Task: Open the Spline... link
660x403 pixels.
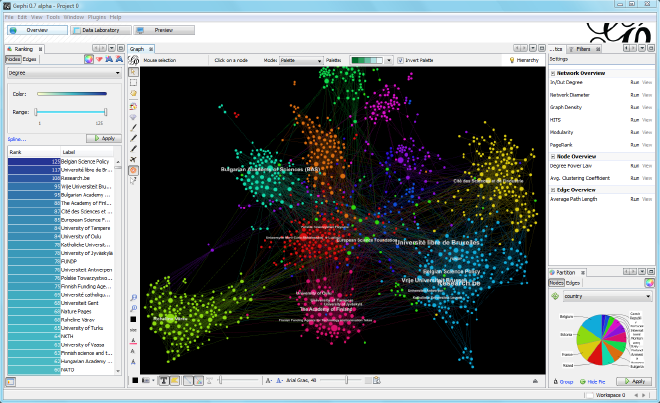Action: coord(17,139)
